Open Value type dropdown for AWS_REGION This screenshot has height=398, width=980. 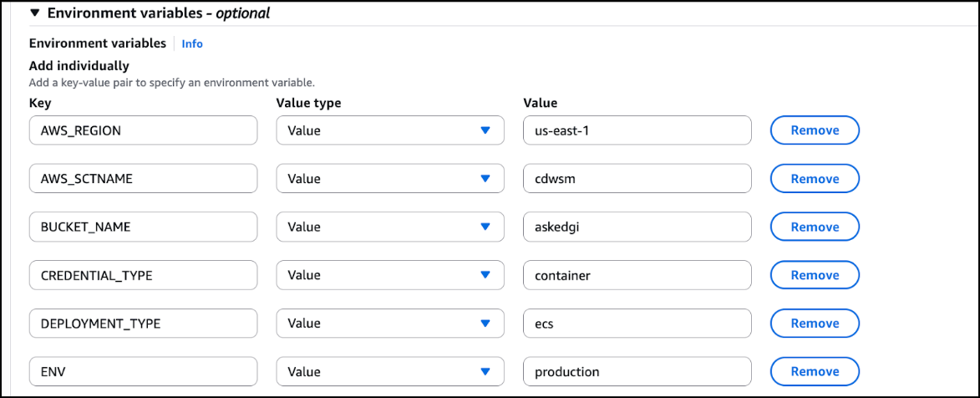390,130
